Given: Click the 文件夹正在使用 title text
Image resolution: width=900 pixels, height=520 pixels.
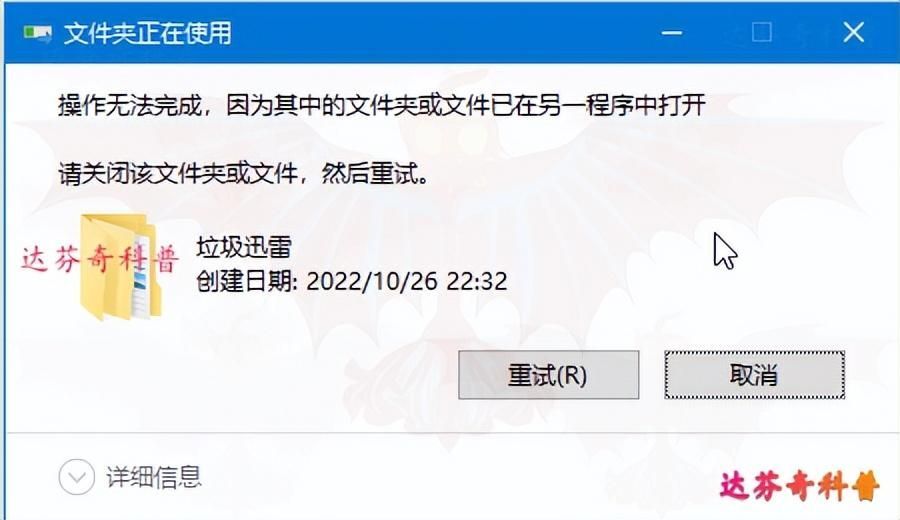Looking at the screenshot, I should pos(148,33).
